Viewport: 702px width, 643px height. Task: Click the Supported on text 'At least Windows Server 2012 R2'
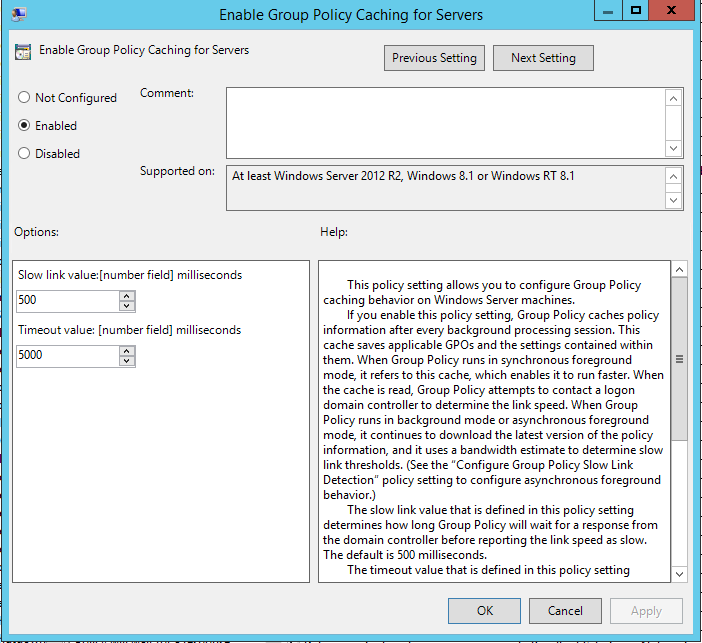coord(317,176)
